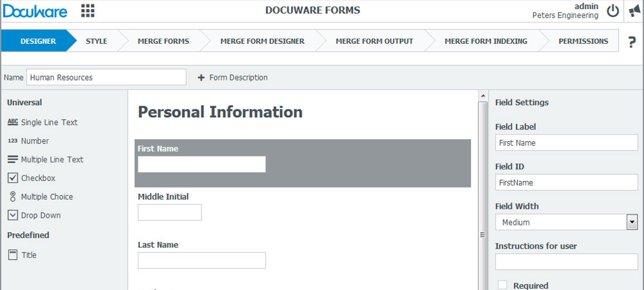Open the Field Width dropdown

tap(566, 222)
